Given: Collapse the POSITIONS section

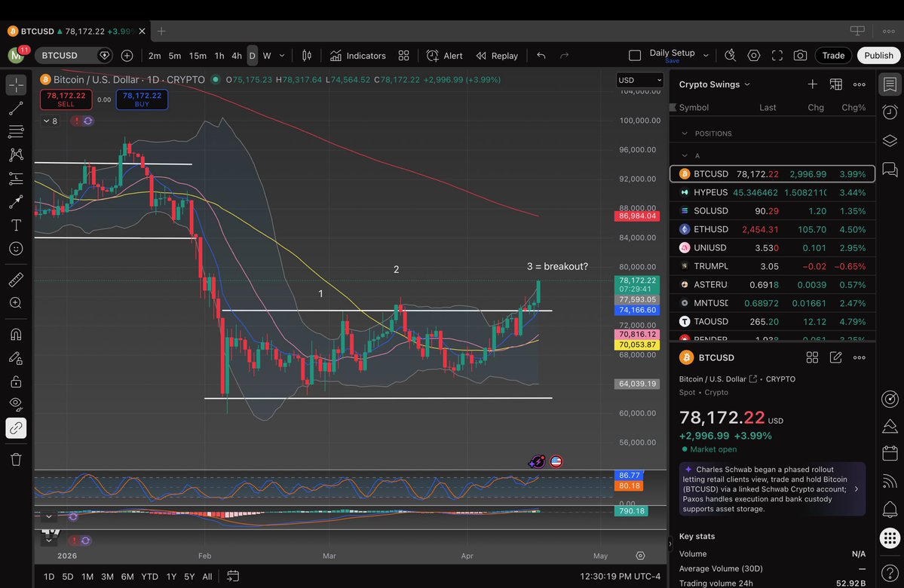Looking at the screenshot, I should tap(685, 133).
